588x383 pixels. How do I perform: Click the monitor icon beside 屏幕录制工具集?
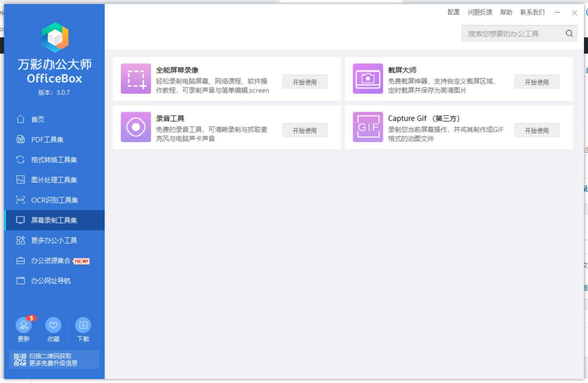click(x=21, y=220)
